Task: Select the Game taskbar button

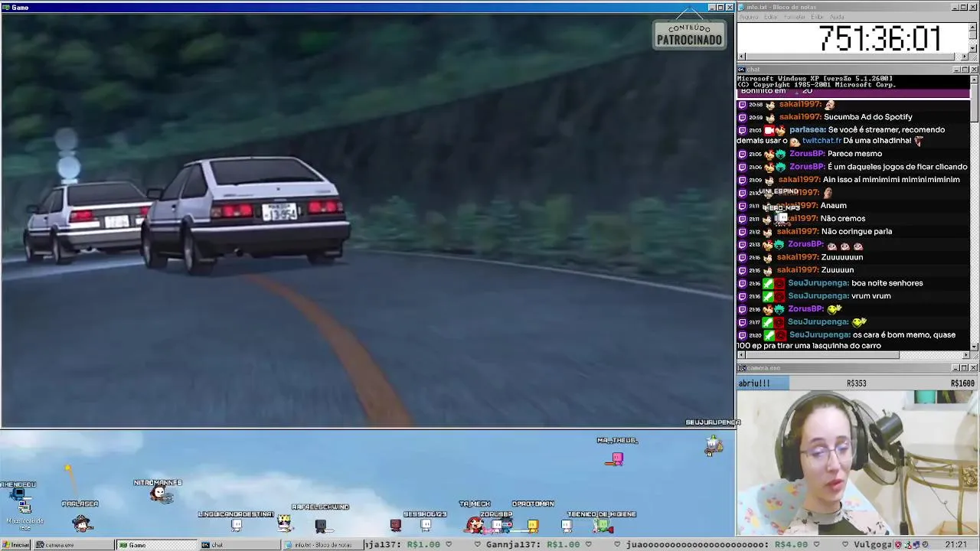Action: [x=155, y=545]
